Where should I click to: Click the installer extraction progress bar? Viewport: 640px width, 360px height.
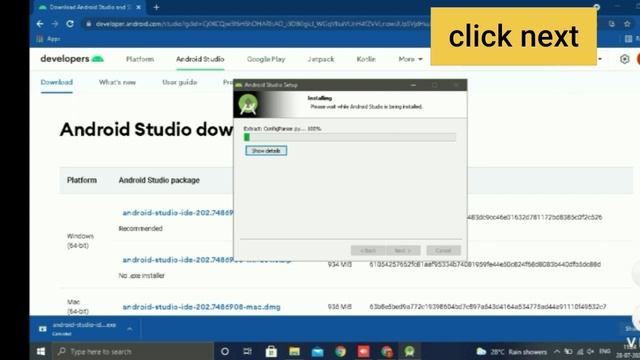coord(350,138)
